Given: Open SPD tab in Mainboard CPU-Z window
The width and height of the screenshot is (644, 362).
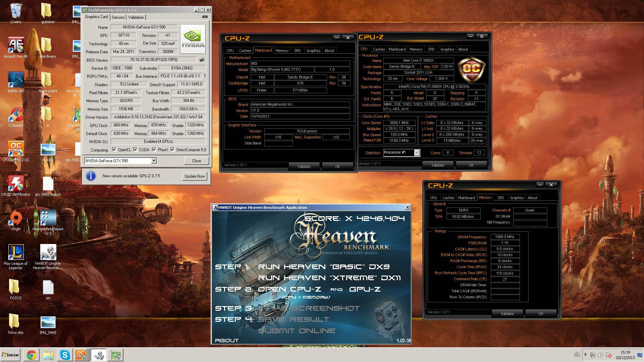Looking at the screenshot, I should click(298, 51).
